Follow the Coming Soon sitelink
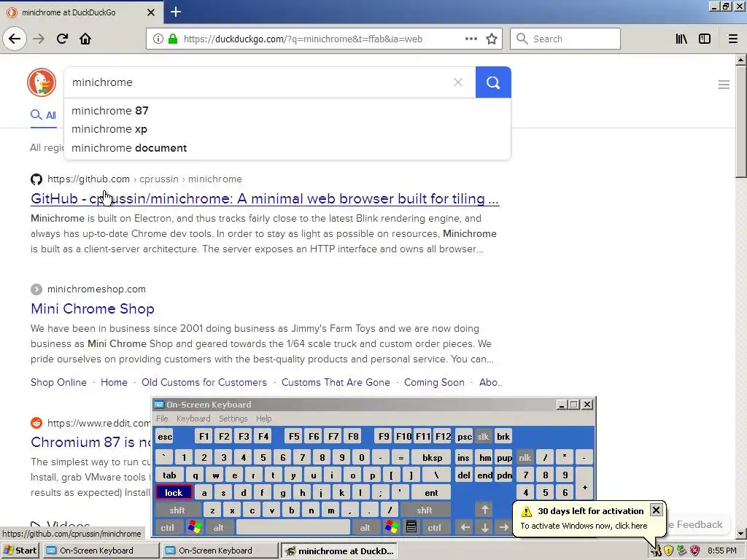Viewport: 747px width, 560px height. (434, 382)
